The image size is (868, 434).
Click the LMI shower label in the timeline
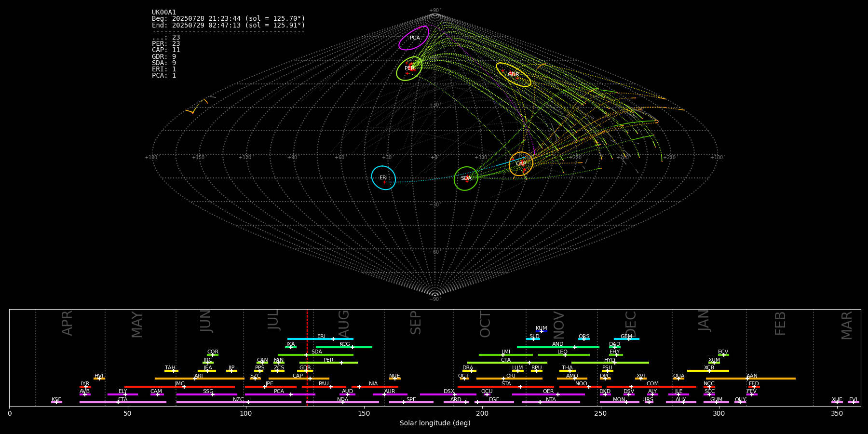[506, 352]
